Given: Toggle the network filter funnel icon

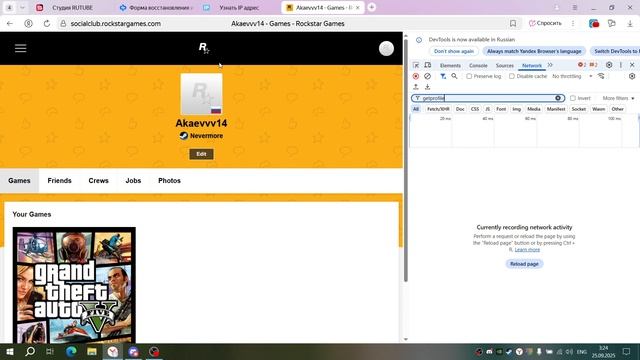Looking at the screenshot, I should pyautogui.click(x=443, y=76).
